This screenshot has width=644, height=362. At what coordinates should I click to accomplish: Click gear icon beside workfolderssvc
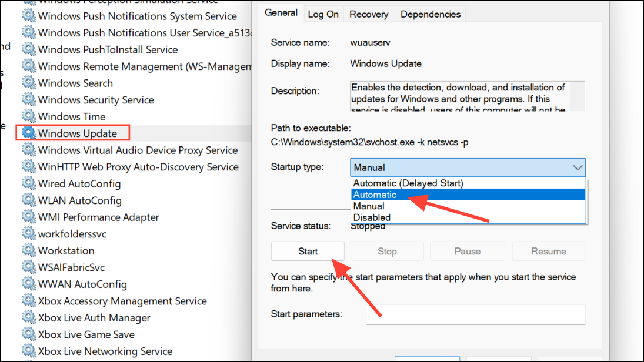click(x=29, y=234)
